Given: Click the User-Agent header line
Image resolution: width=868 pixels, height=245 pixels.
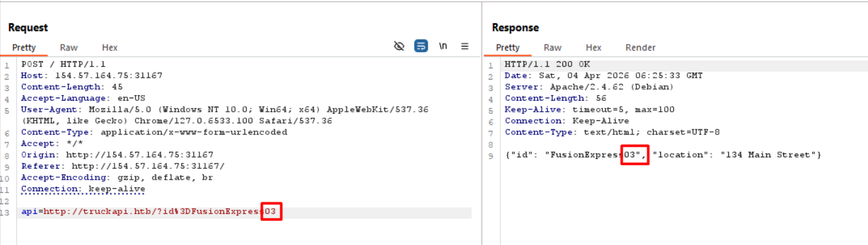Looking at the screenshot, I should coord(225,115).
